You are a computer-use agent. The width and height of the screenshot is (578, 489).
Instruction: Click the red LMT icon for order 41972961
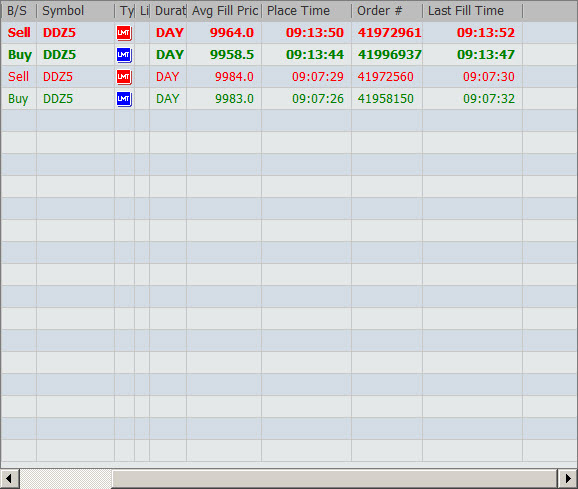[124, 33]
